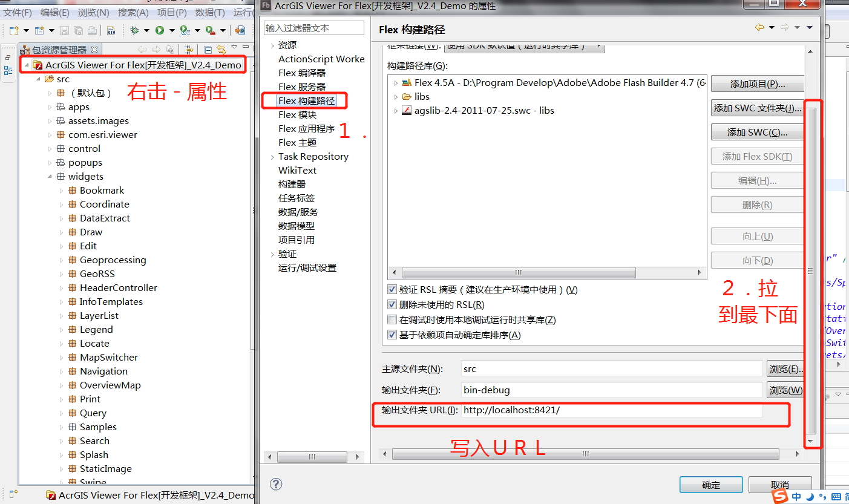The height and width of the screenshot is (504, 849).
Task: Click Link with Editor icon in Package Explorer
Action: tap(221, 50)
